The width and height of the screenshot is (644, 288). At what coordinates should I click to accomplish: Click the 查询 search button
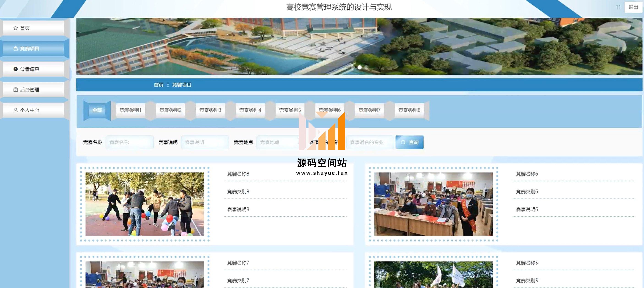pos(409,142)
